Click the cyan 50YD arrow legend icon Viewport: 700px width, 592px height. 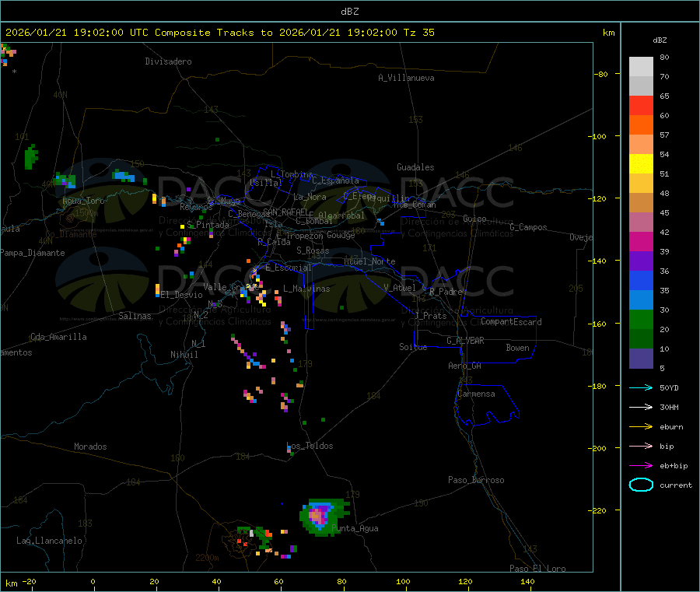(x=641, y=387)
